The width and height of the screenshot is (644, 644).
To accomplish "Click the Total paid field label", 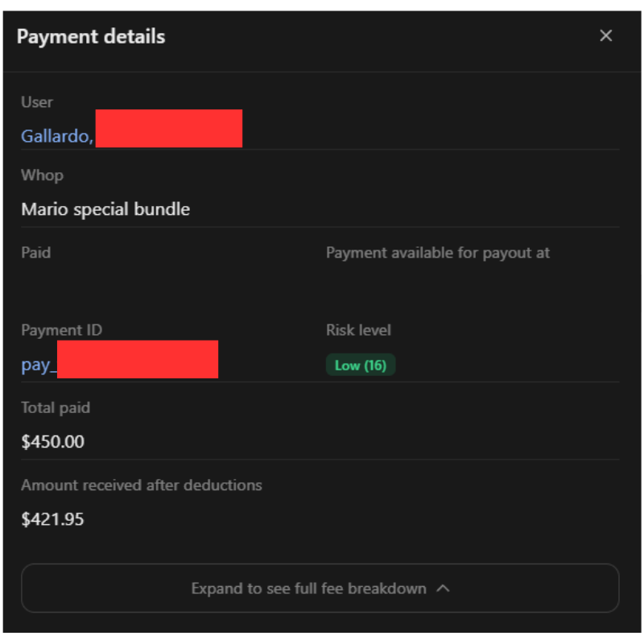I will pyautogui.click(x=56, y=407).
